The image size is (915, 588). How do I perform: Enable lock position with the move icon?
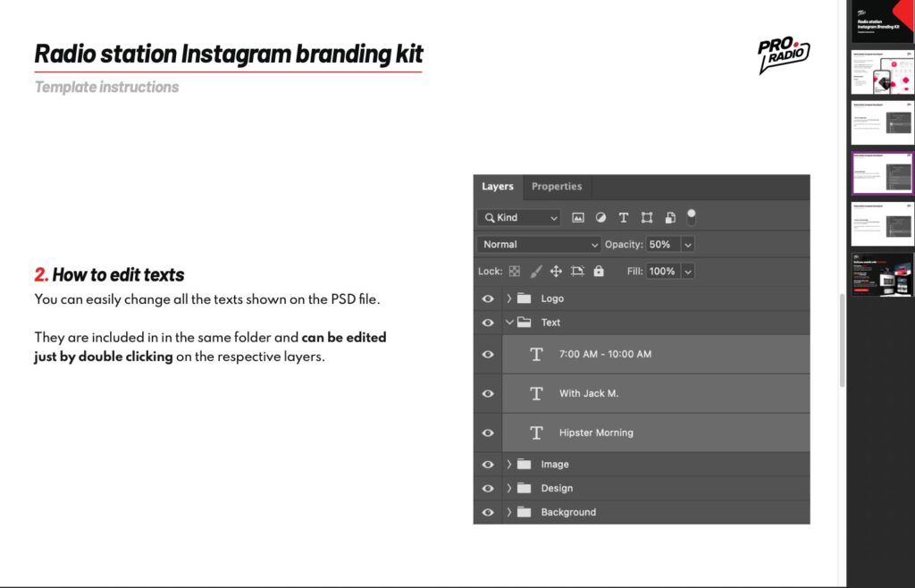pos(556,271)
